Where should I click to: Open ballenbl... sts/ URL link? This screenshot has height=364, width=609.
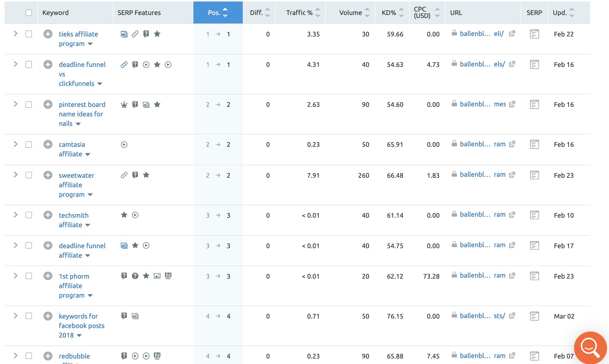tap(482, 316)
